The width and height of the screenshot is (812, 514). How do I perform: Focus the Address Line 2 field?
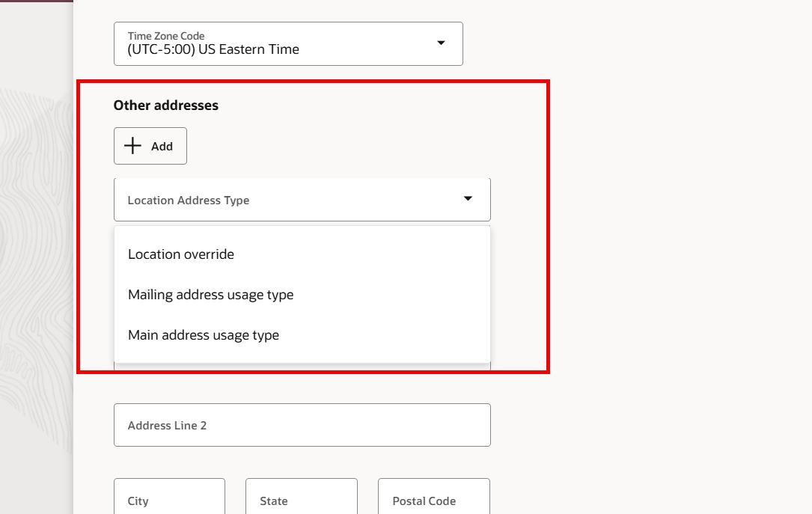[x=302, y=425]
